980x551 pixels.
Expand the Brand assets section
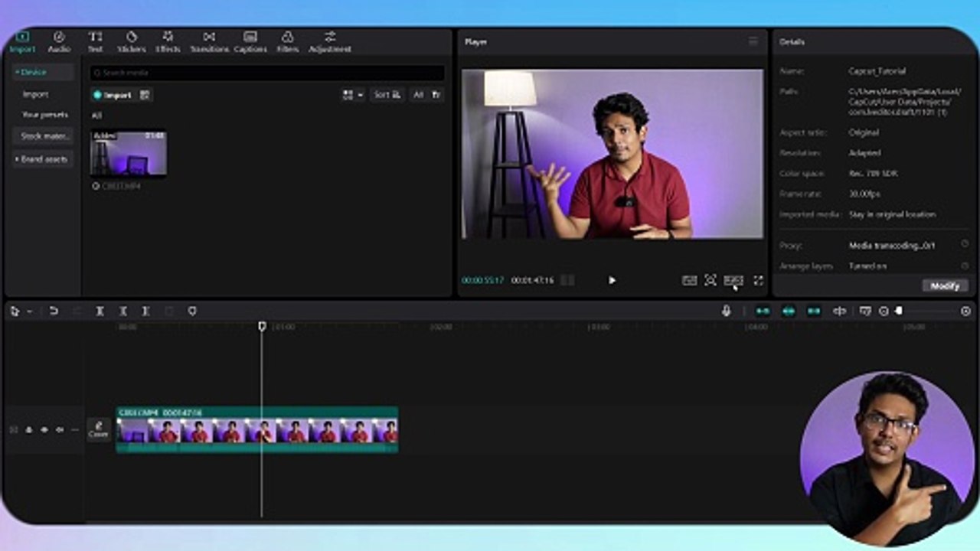pos(43,159)
